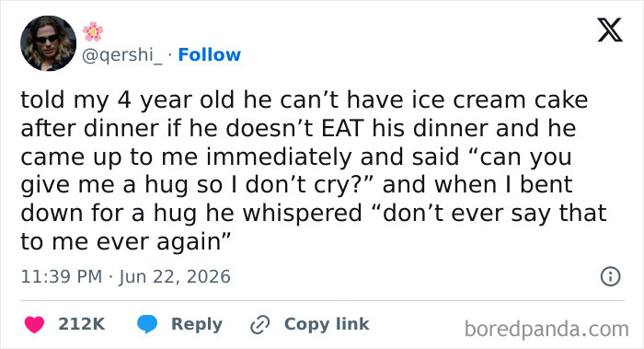Click the boredpanda.com watermark

click(x=546, y=330)
